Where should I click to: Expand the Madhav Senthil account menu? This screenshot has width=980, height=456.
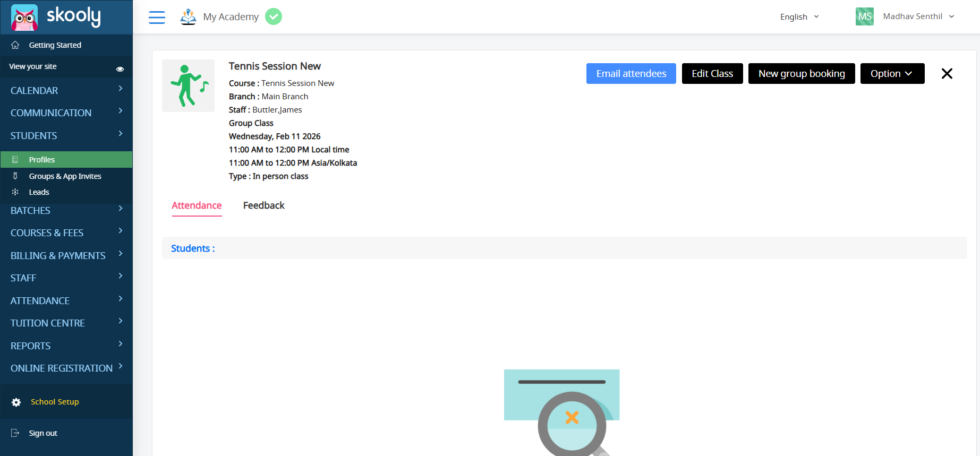pos(918,16)
